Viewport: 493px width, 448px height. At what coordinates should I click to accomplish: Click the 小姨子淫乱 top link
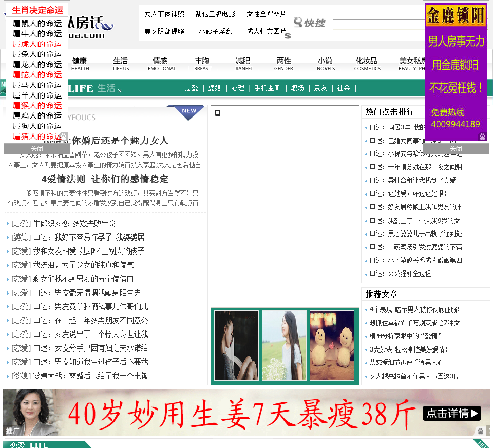pos(215,31)
